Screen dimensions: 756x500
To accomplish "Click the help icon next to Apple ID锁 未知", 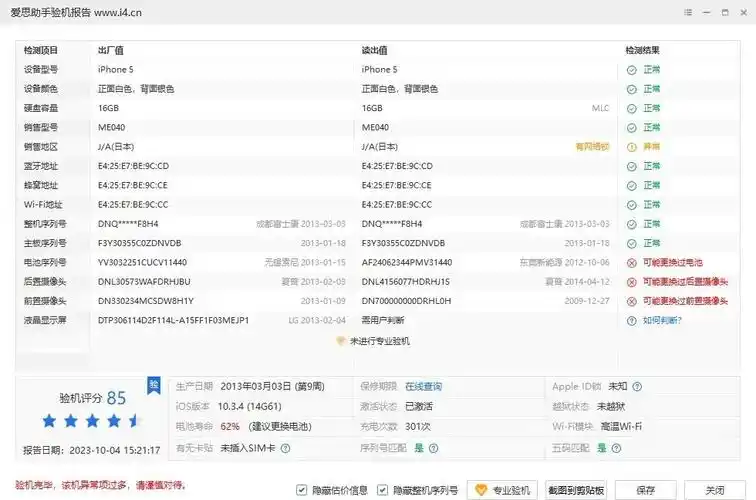I will [x=637, y=387].
